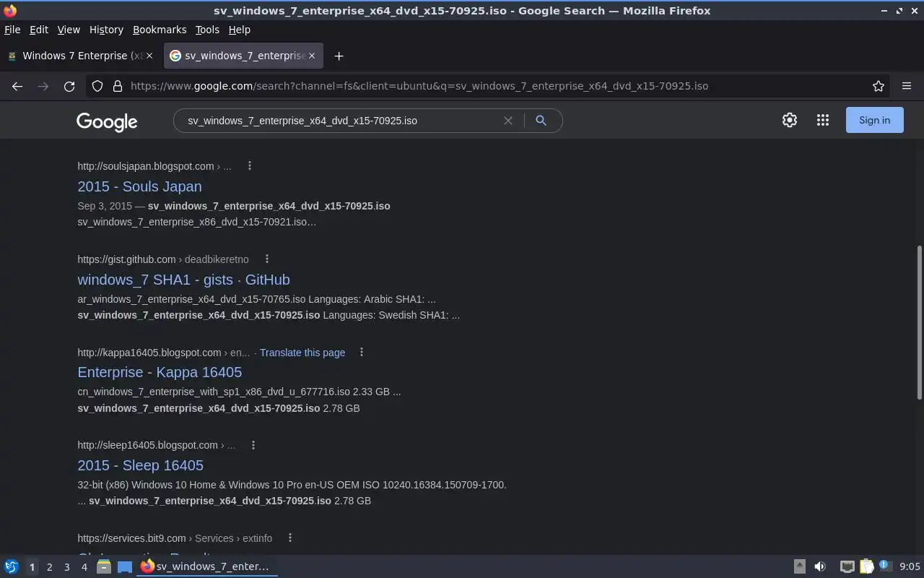The height and width of the screenshot is (578, 924).
Task: Bookmark this page with the star
Action: (x=879, y=86)
